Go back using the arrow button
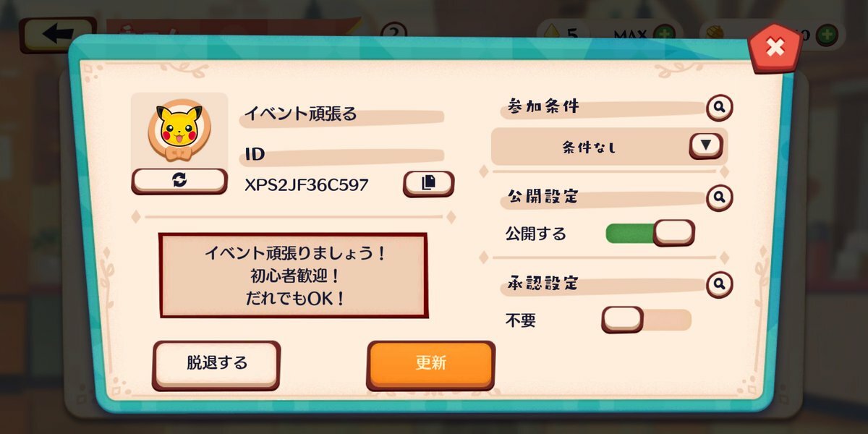The height and width of the screenshot is (434, 868). tap(58, 34)
